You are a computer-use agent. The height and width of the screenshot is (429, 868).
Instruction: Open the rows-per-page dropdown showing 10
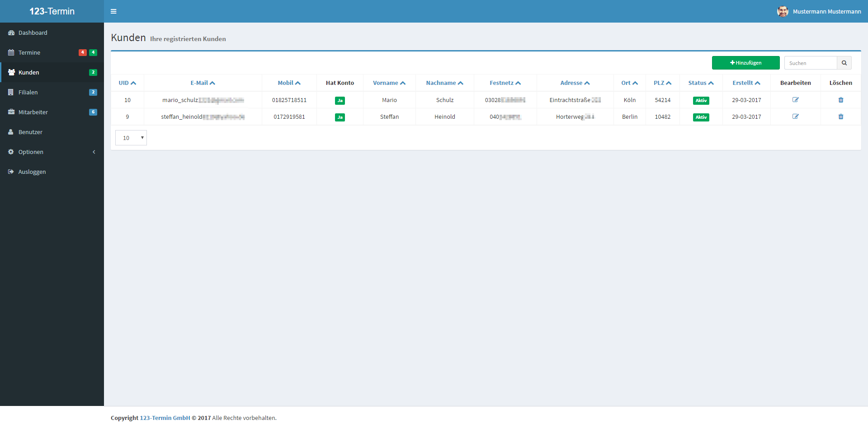coord(131,138)
